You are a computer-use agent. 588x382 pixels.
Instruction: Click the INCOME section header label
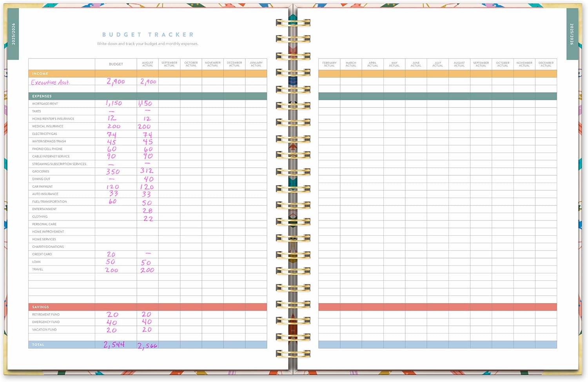click(x=40, y=74)
